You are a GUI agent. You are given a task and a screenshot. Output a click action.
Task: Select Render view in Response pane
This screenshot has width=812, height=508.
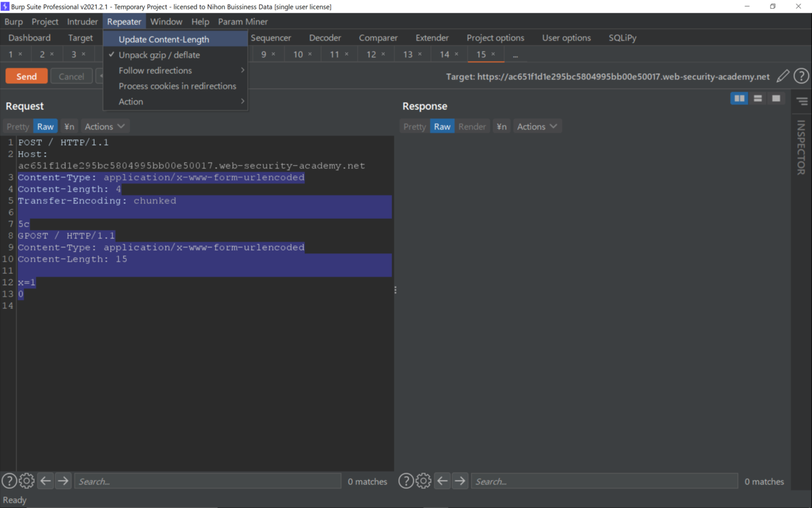[472, 127]
